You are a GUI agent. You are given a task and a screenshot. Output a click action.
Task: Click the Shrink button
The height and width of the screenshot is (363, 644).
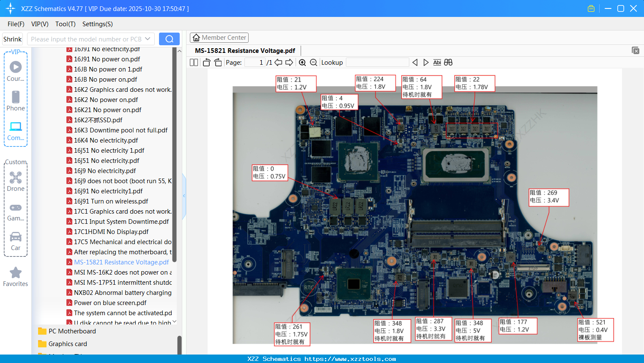12,38
